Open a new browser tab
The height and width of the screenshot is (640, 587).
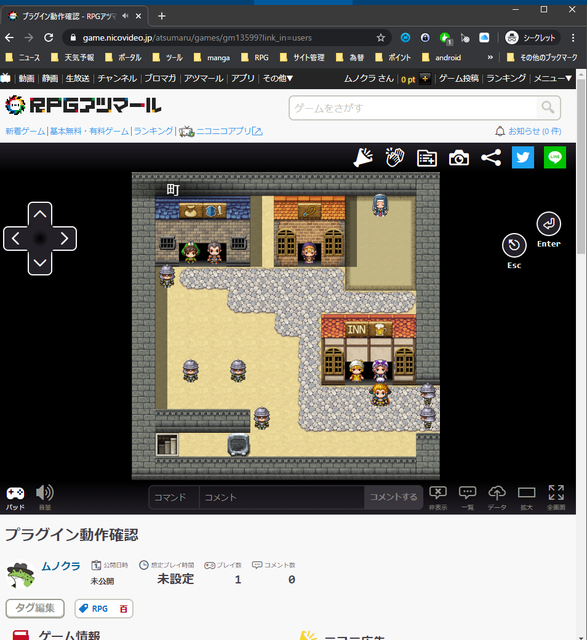[x=162, y=16]
